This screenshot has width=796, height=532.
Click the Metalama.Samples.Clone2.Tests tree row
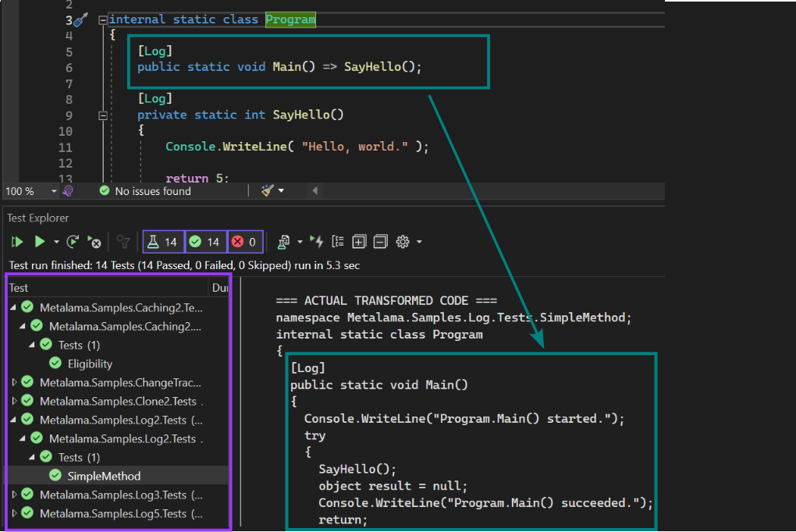click(118, 401)
